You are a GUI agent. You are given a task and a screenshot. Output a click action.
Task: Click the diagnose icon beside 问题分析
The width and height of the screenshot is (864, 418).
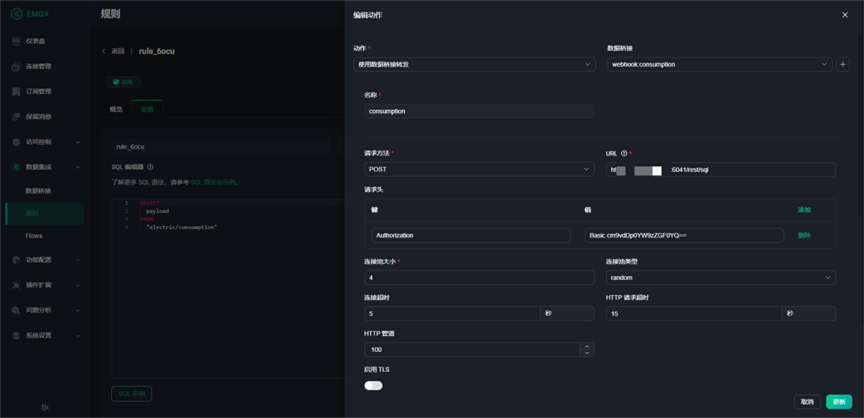(x=16, y=310)
